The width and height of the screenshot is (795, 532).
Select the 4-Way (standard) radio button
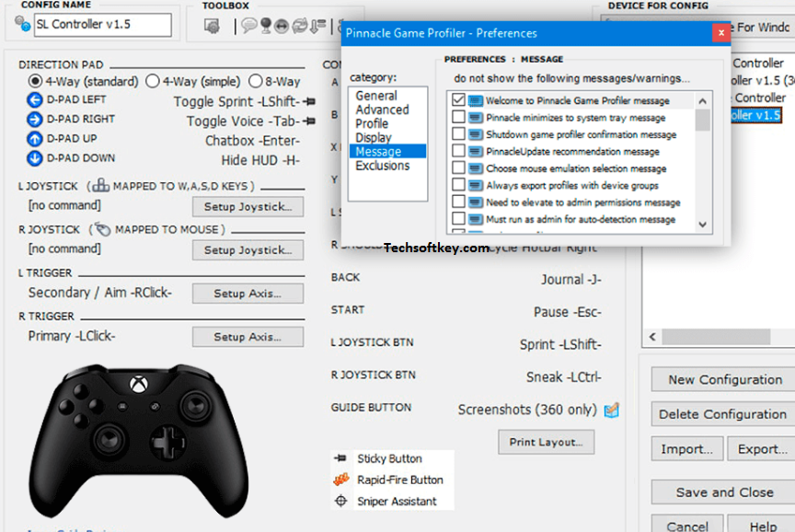35,81
